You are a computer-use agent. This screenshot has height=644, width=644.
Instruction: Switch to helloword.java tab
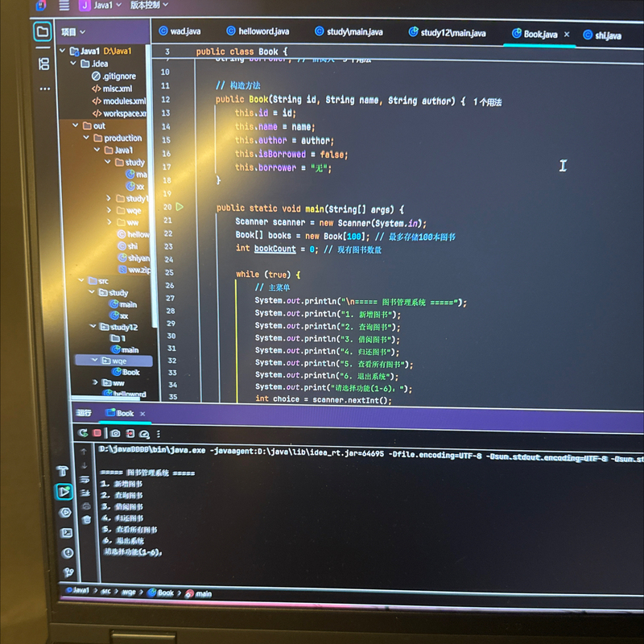258,31
